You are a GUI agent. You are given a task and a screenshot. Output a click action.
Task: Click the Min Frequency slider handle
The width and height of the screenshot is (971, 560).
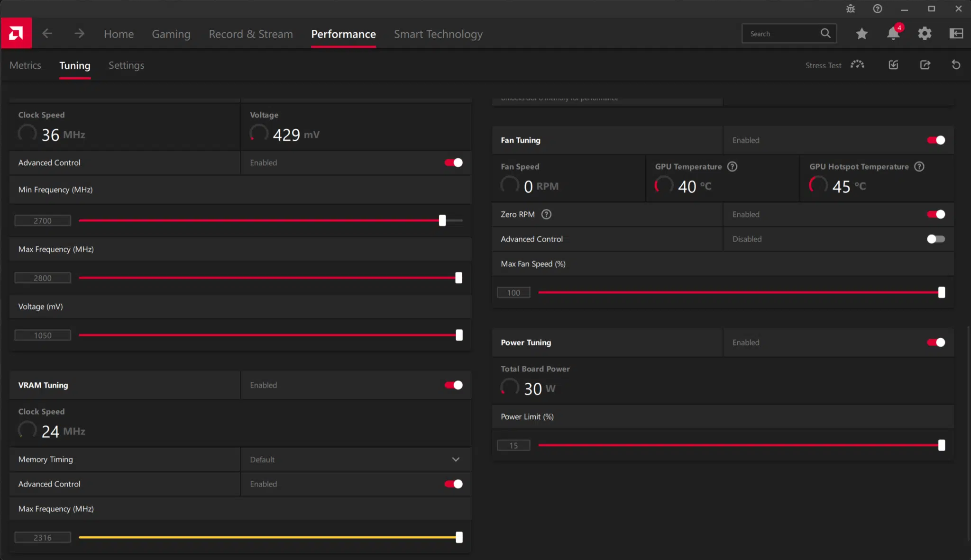[442, 220]
